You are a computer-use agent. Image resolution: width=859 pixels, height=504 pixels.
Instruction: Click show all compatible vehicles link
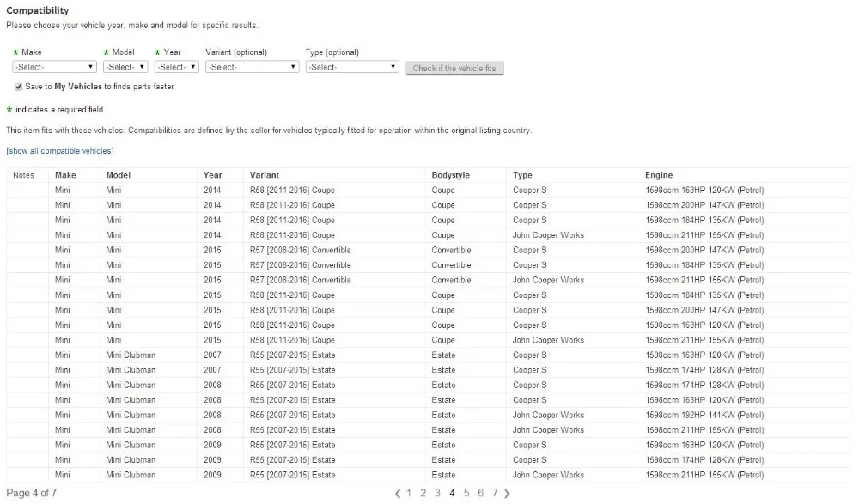coord(60,150)
